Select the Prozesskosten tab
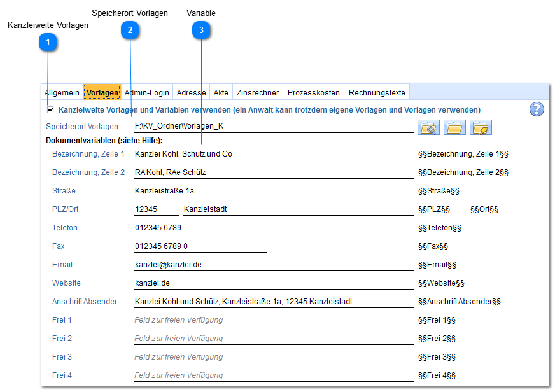This screenshot has width=555, height=392. [314, 93]
